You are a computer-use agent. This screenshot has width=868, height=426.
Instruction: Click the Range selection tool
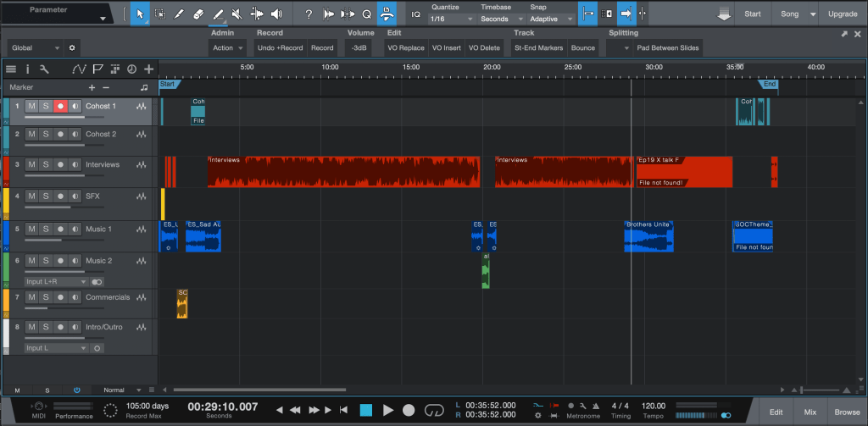(x=159, y=14)
